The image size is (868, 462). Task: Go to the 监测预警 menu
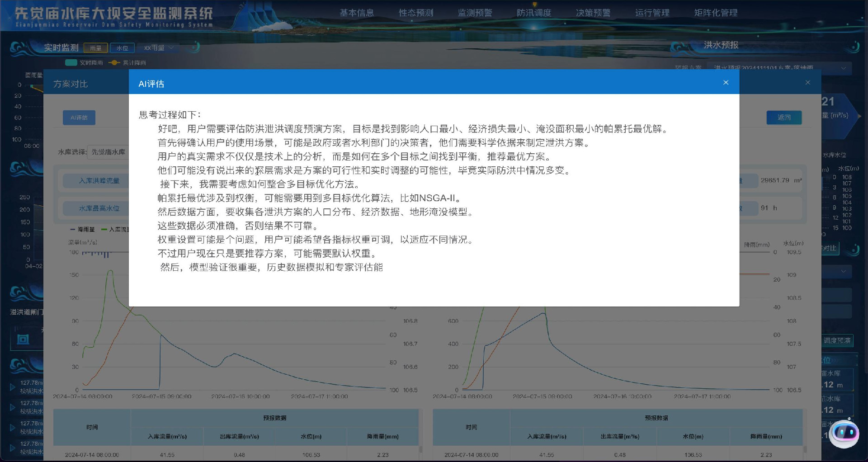pyautogui.click(x=475, y=13)
